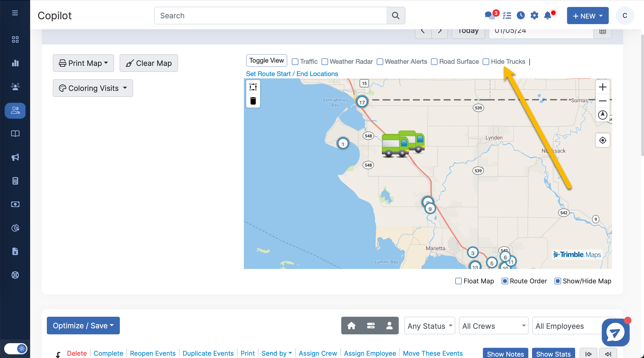Toggle the light/dark theme switch

pos(16,348)
